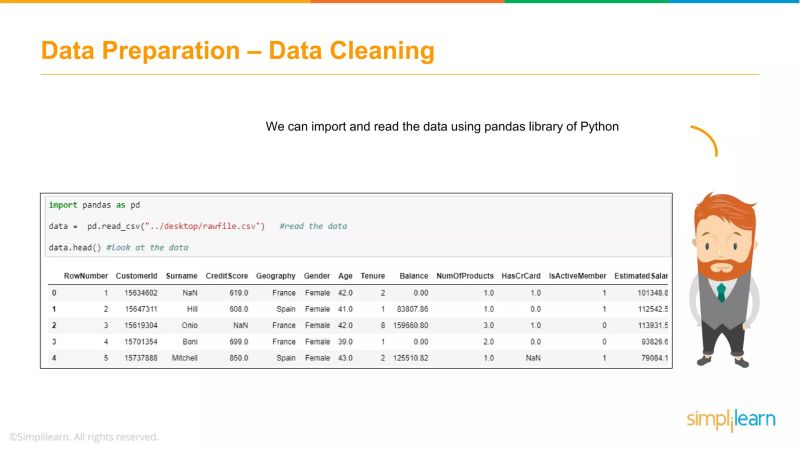Click the Tenure column header

click(x=372, y=276)
